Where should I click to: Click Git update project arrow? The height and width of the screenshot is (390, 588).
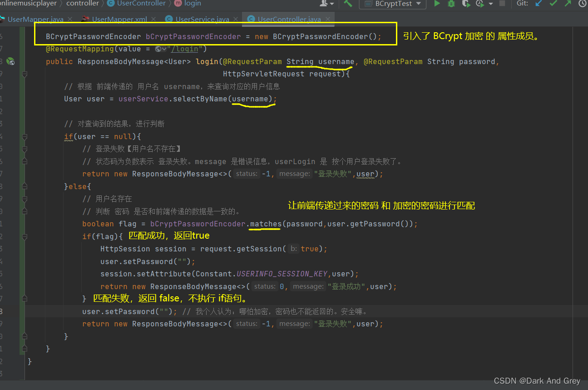tap(539, 4)
